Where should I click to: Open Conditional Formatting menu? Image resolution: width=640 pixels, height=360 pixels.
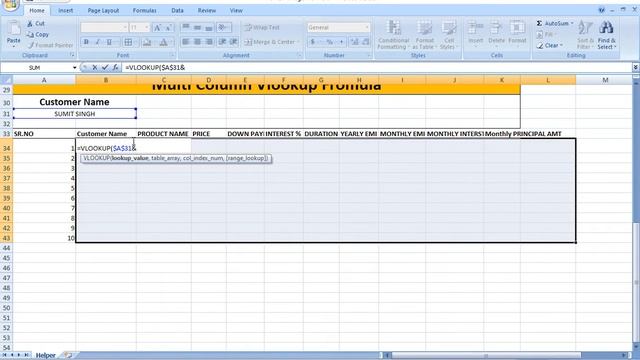(393, 35)
